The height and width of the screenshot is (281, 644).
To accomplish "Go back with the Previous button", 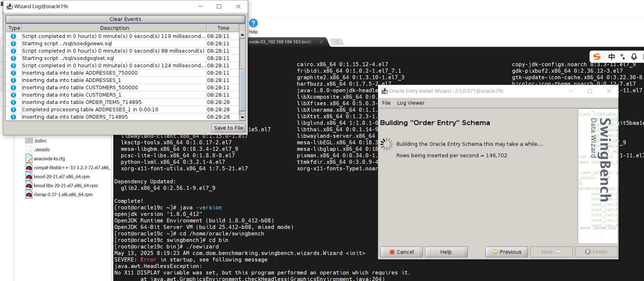I will (x=507, y=252).
